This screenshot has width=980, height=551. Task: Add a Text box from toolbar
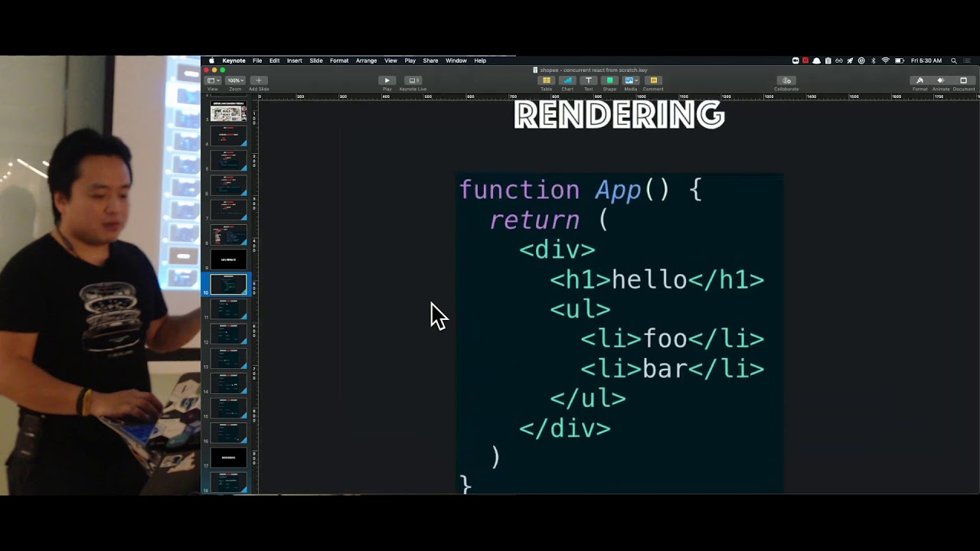coord(589,80)
